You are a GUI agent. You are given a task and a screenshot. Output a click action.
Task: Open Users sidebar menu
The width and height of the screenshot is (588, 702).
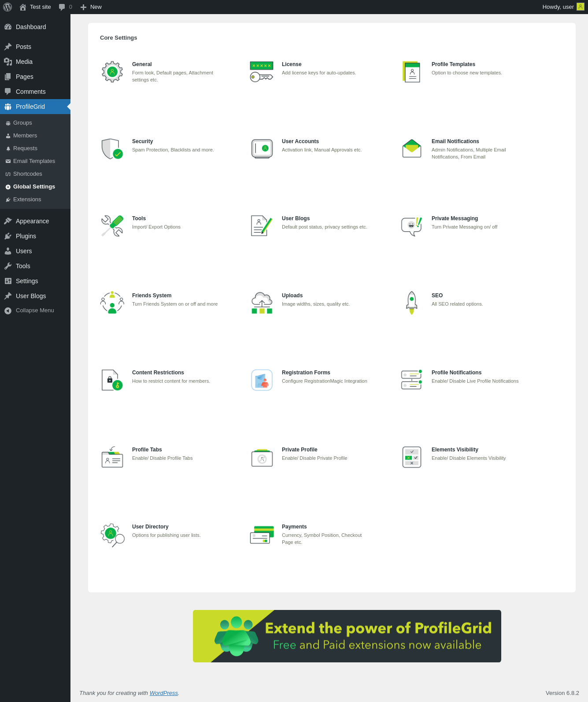35,251
